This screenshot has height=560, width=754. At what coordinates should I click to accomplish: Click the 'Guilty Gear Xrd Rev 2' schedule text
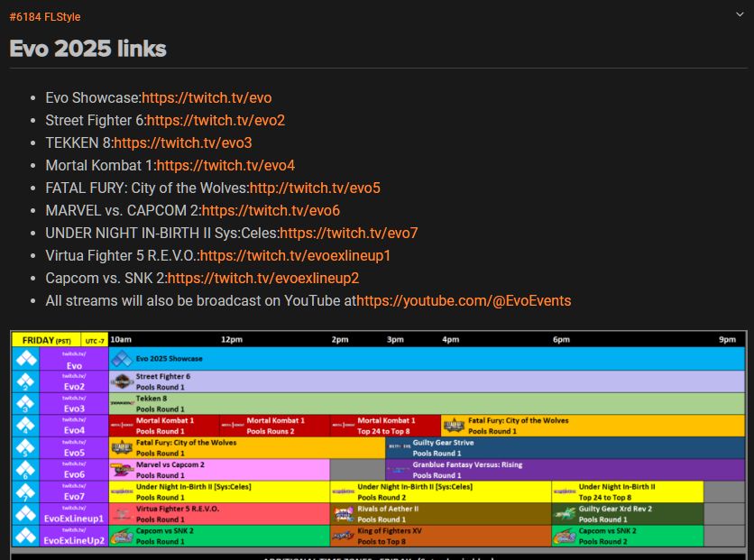pyautogui.click(x=615, y=509)
